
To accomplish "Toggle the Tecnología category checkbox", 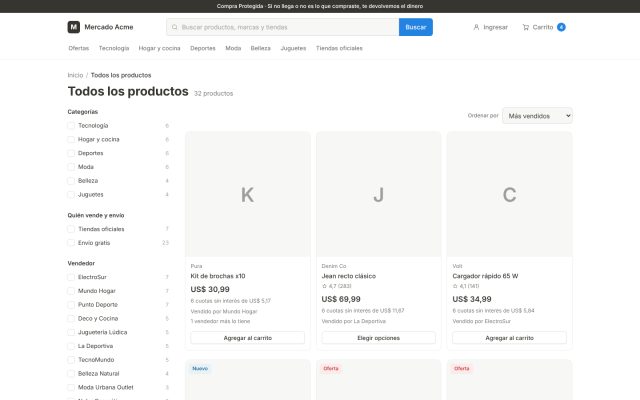I will [71, 126].
